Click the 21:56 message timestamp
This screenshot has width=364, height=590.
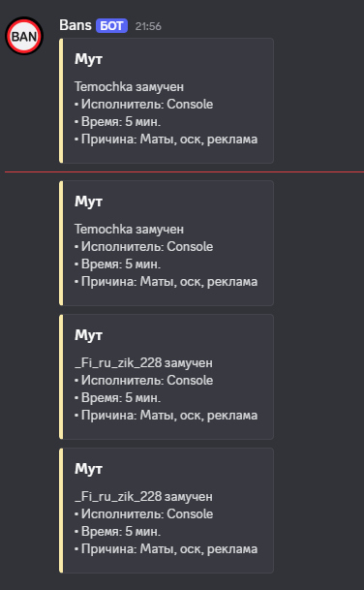(148, 26)
